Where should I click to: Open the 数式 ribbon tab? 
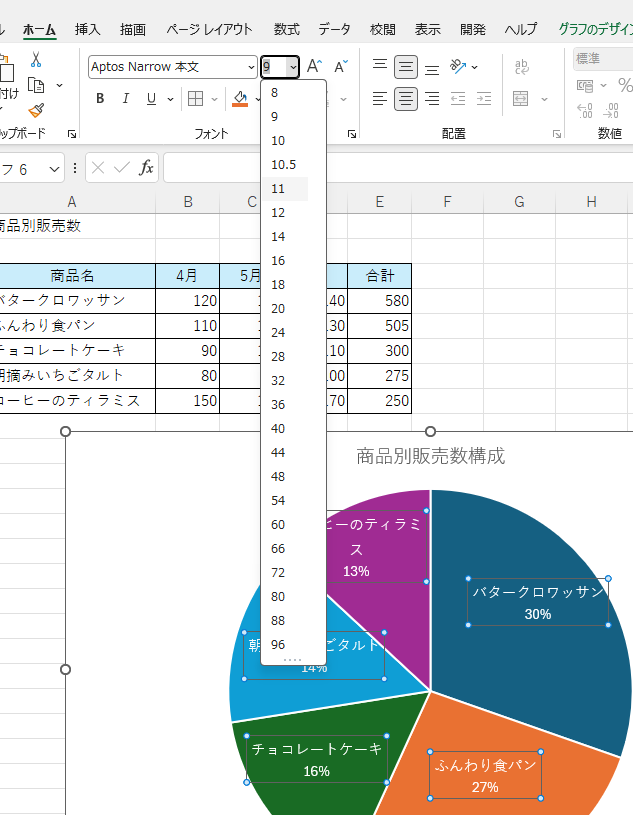tap(287, 30)
